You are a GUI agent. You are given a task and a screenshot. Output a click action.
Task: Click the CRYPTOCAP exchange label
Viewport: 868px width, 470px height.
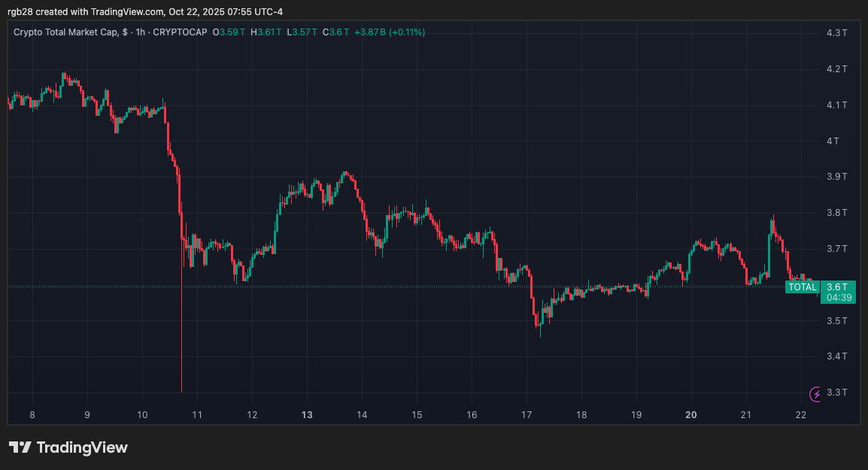click(180, 32)
